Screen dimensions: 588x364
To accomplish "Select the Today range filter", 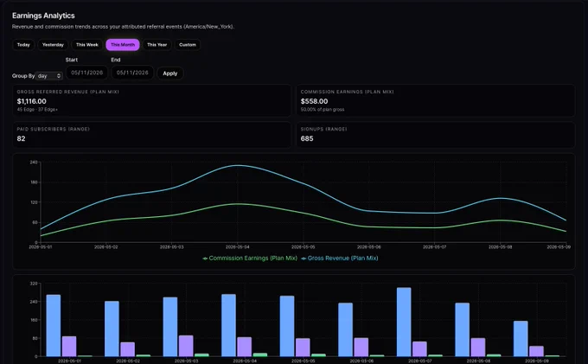I will point(23,45).
